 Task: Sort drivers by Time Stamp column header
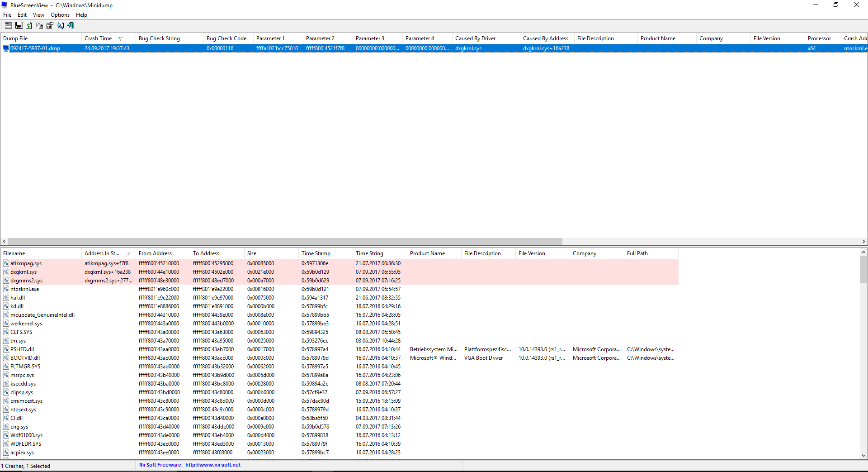325,253
